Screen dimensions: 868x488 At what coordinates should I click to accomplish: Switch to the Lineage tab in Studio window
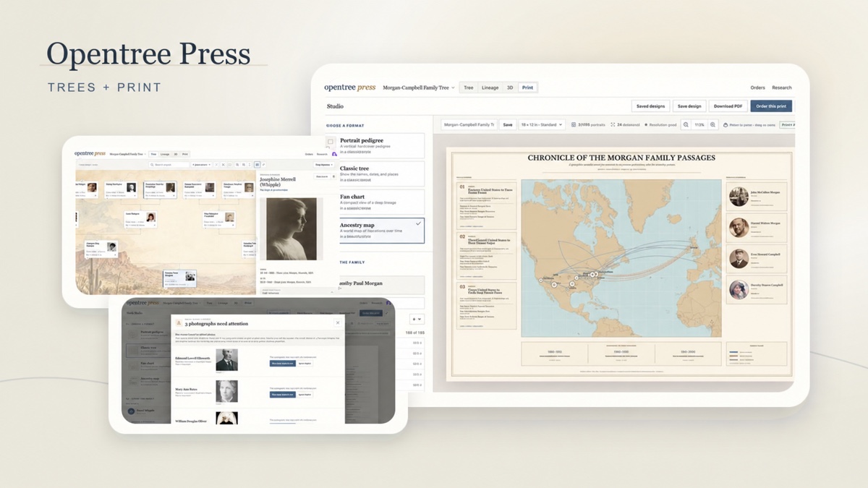[x=490, y=87]
